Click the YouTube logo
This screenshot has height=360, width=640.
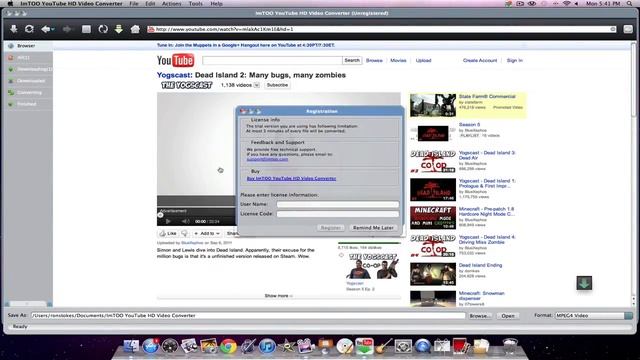[x=176, y=60]
